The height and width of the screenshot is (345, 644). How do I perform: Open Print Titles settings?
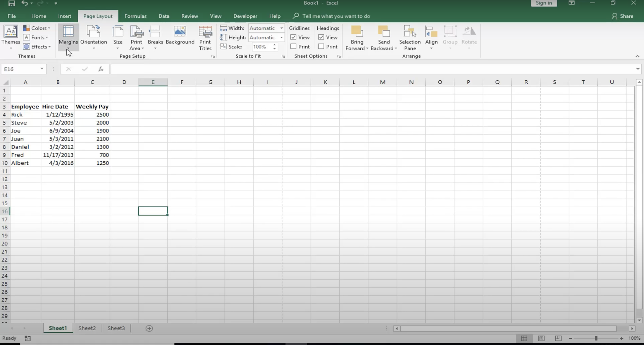(205, 38)
